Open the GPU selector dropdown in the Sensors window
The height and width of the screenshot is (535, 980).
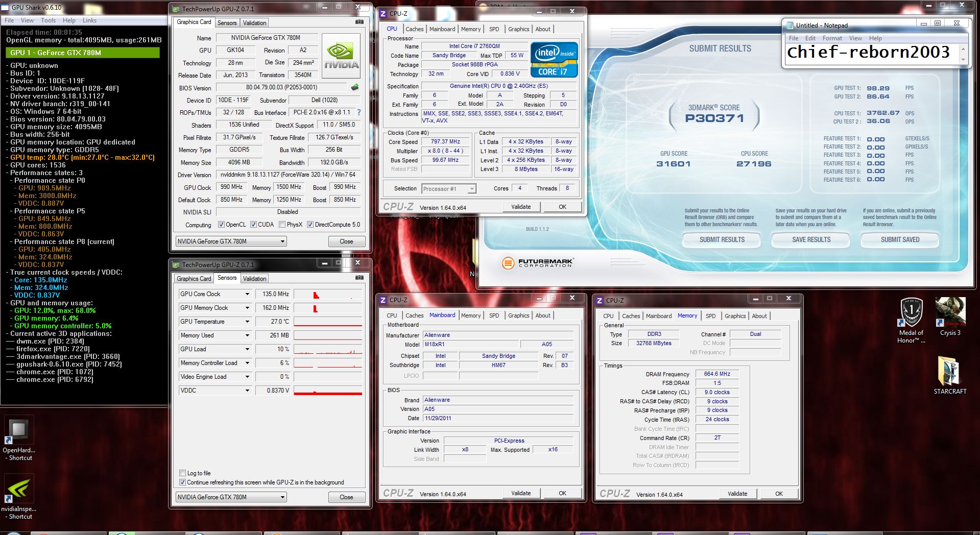pos(231,497)
